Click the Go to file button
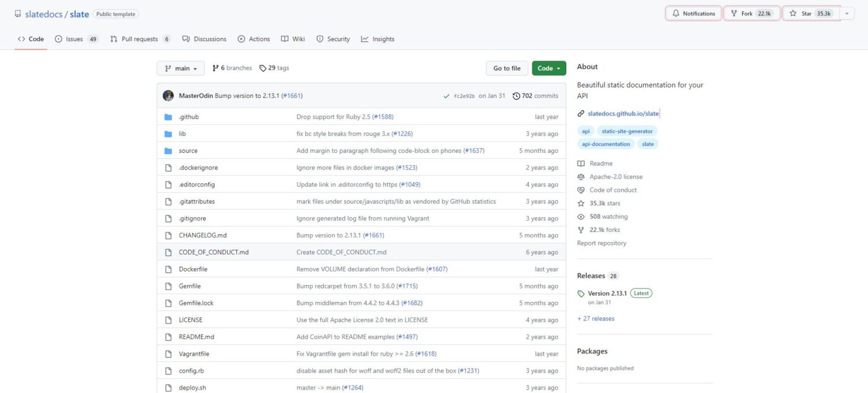Viewport: 868px width, 393px height. coord(506,68)
